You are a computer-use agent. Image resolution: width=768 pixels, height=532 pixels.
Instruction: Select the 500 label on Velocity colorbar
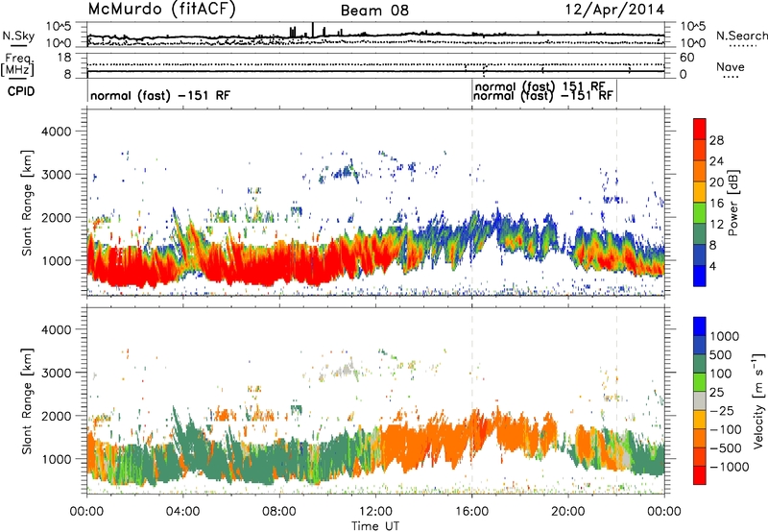click(x=721, y=355)
